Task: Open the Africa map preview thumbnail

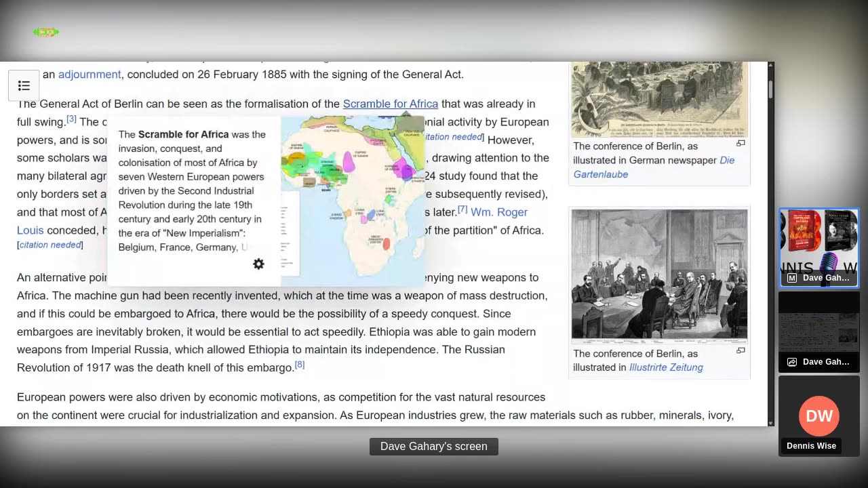Action: 353,201
